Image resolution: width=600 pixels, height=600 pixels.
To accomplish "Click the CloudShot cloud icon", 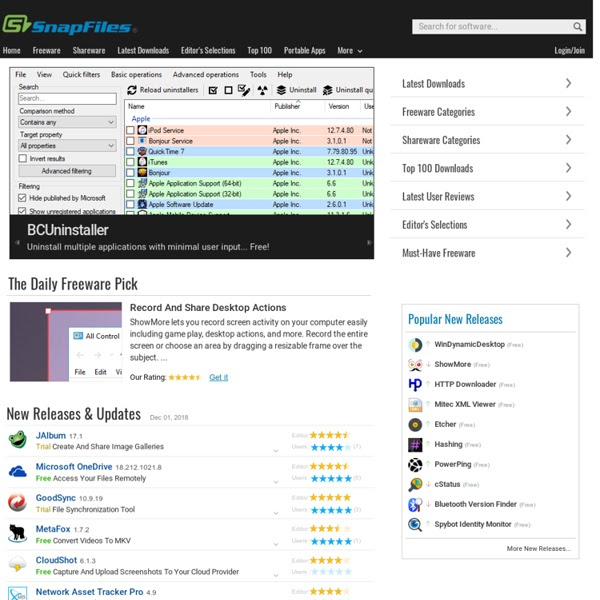I will [x=17, y=564].
